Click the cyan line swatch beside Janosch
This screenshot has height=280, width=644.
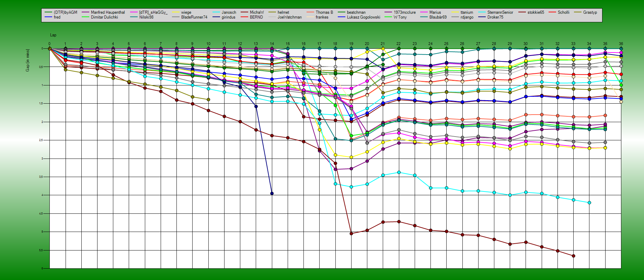click(216, 12)
